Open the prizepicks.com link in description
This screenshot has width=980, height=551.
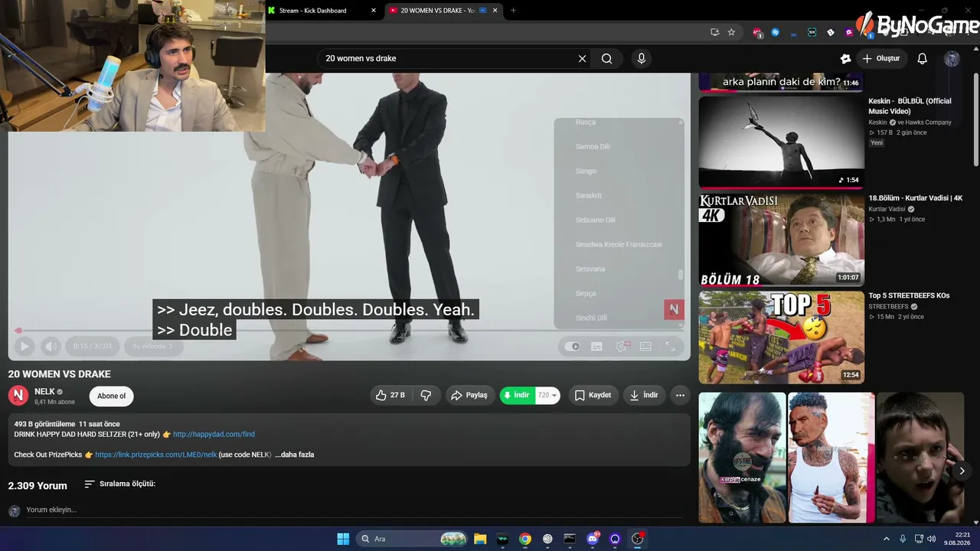156,455
